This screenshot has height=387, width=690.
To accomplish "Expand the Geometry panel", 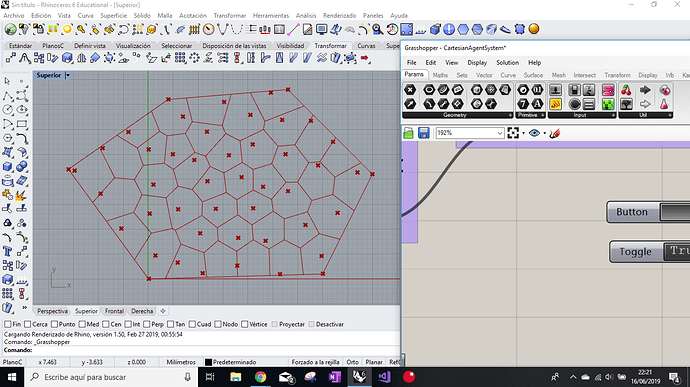I will [510, 115].
